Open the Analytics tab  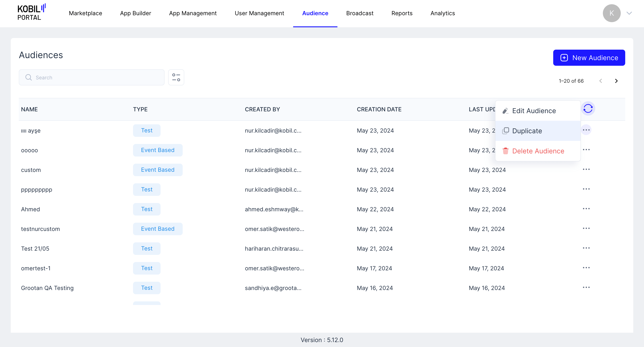point(443,13)
